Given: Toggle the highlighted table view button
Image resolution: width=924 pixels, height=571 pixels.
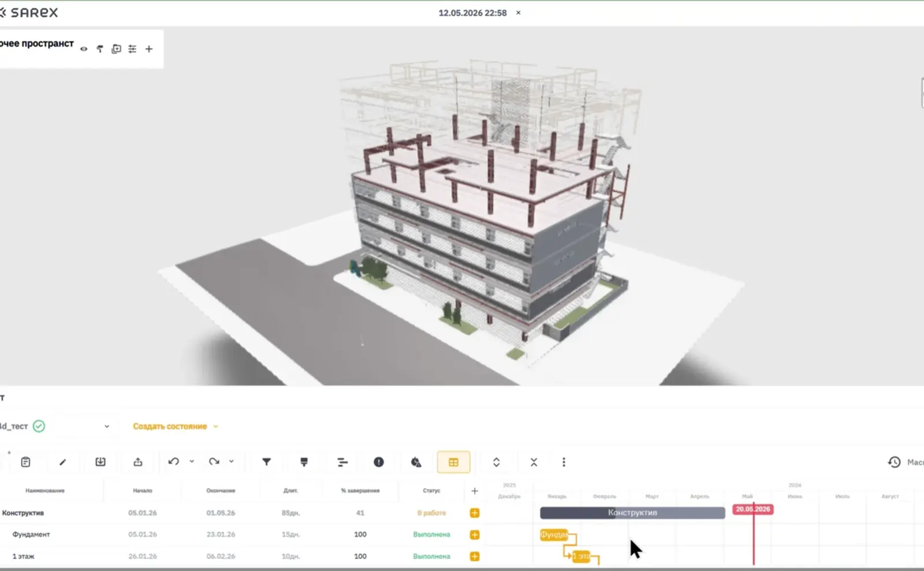Looking at the screenshot, I should click(453, 462).
